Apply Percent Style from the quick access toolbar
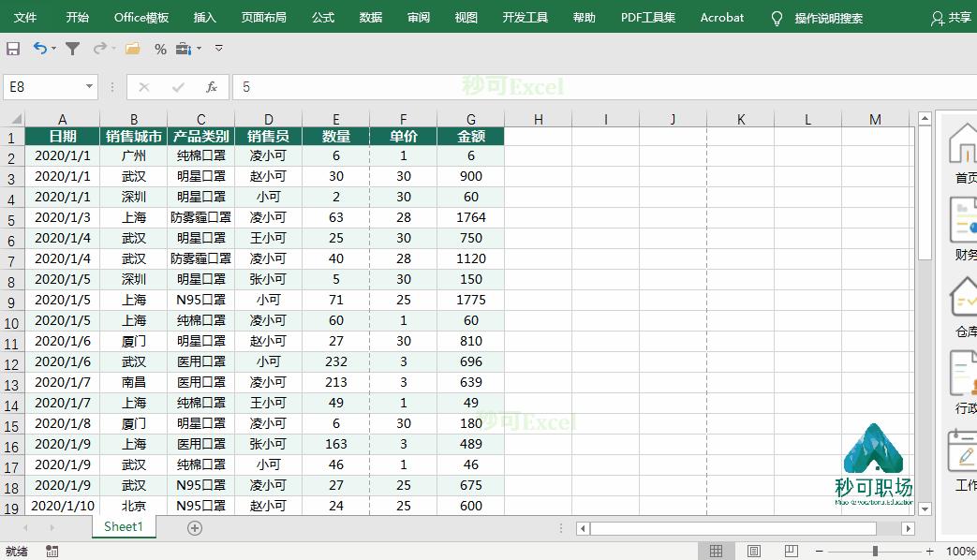Screen dimensions: 977x560 (160, 49)
